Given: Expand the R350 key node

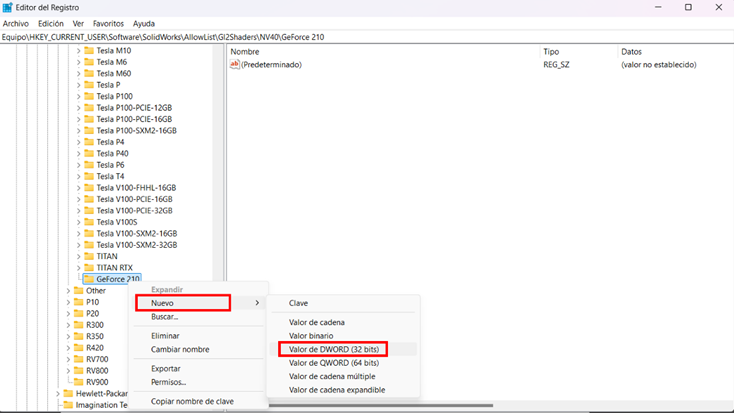Looking at the screenshot, I should tap(68, 336).
